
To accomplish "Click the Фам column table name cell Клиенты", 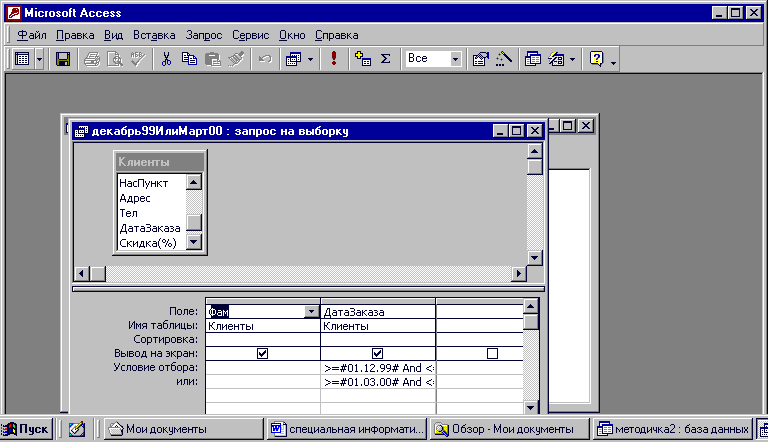I will 263,326.
